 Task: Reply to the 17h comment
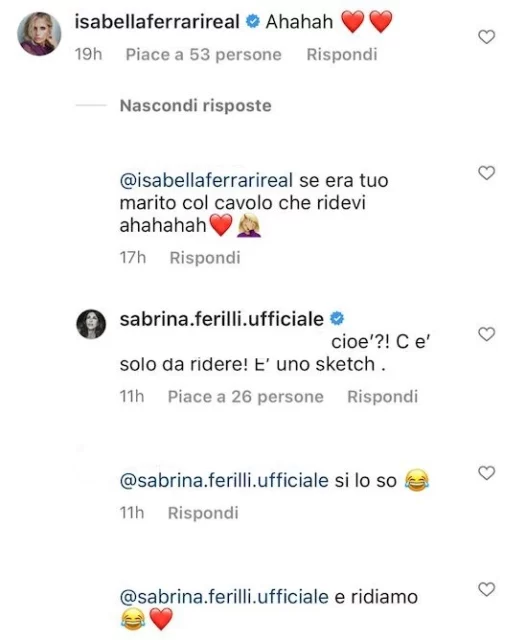click(x=205, y=258)
